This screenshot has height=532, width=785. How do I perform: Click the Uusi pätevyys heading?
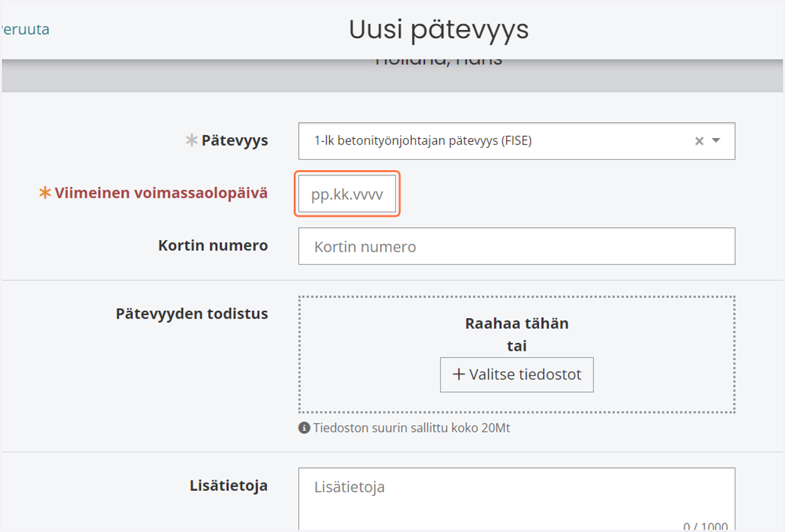coord(439,29)
